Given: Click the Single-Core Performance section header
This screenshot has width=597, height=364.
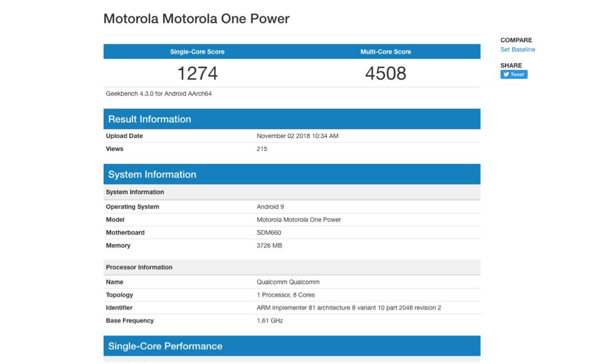Looking at the screenshot, I should 165,346.
